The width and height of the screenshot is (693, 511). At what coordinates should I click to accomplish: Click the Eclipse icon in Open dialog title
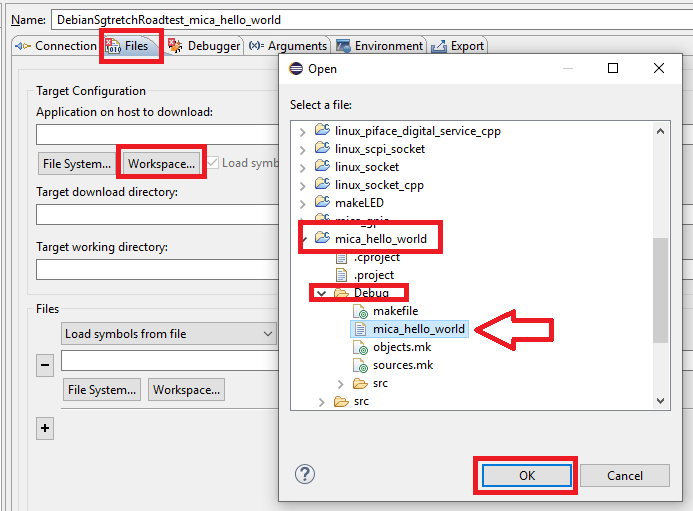(296, 69)
